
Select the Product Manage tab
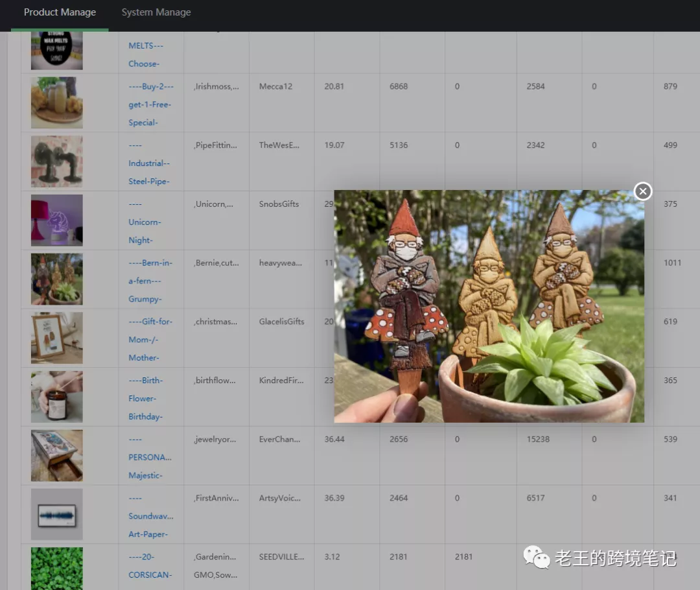coord(60,12)
